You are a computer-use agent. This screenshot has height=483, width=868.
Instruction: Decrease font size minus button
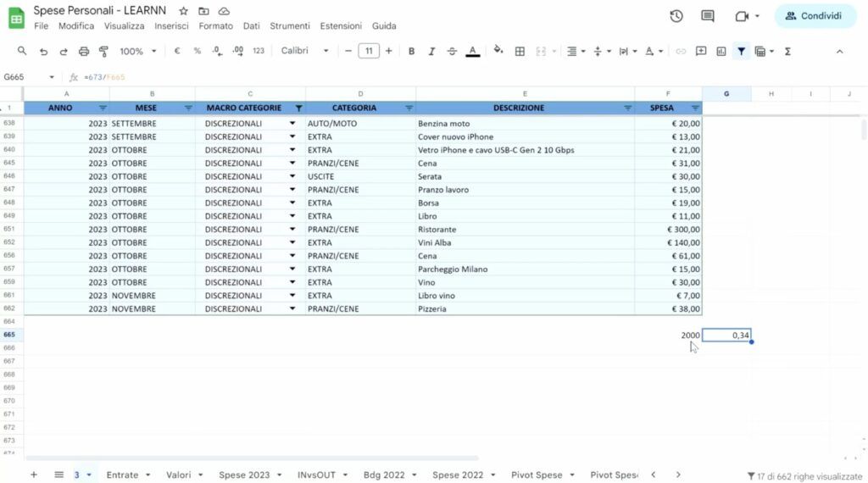(x=348, y=51)
